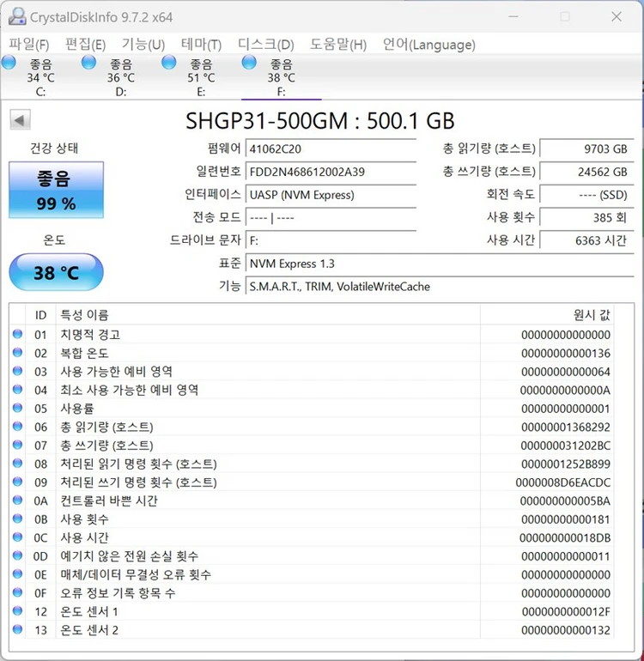This screenshot has width=644, height=661.
Task: Click the 원시 값 column header
Action: coord(547,315)
